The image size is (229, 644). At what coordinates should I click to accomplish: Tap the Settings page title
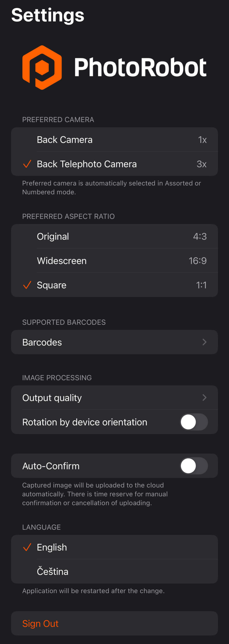point(48,15)
